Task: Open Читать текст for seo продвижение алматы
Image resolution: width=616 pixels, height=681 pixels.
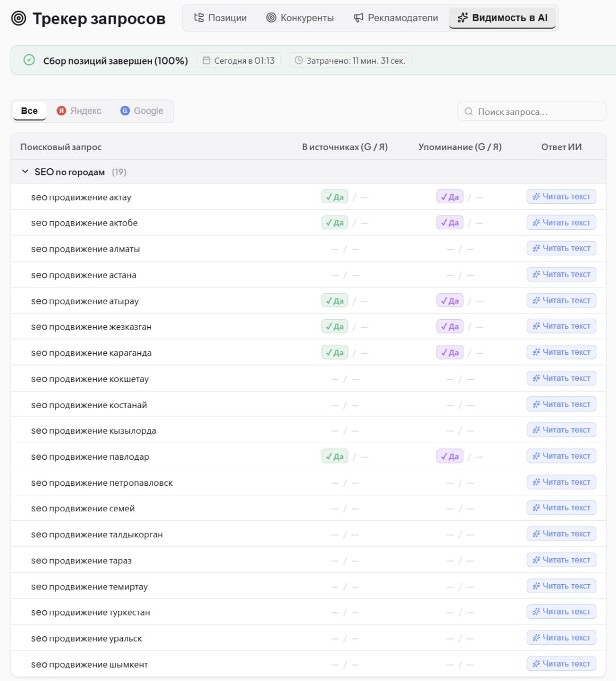Action: [561, 248]
